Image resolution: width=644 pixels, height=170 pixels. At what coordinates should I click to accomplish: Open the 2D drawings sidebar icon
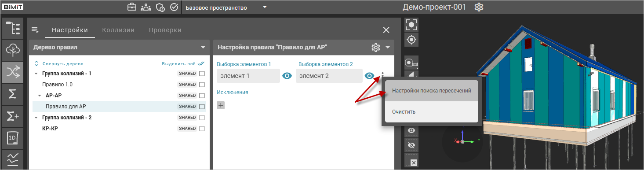[x=13, y=138]
